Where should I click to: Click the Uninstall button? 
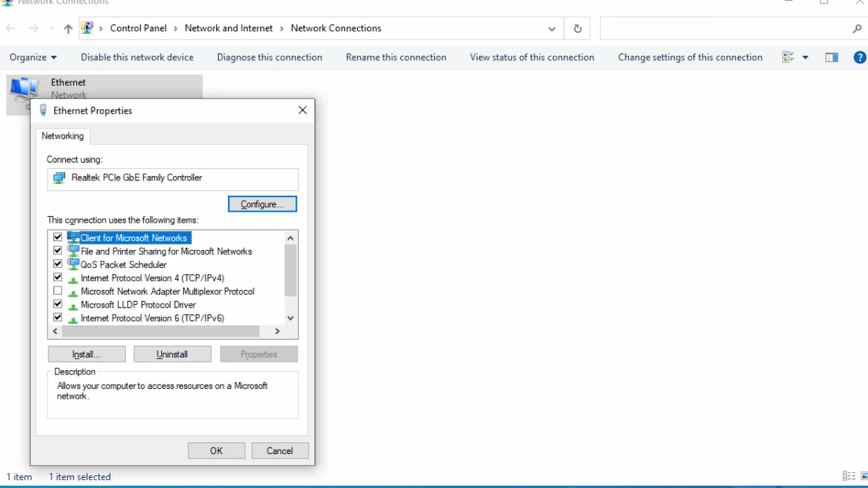(173, 354)
